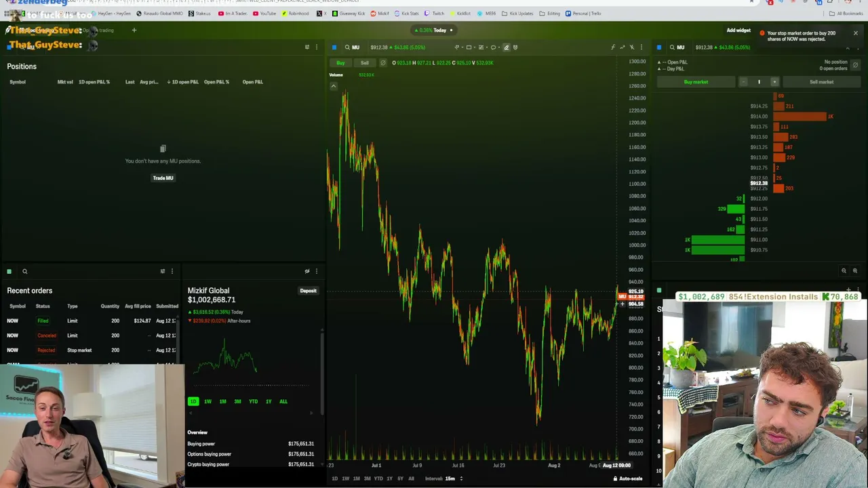Open Recent orders more options menu
Screen dimensions: 868x488
pyautogui.click(x=172, y=272)
